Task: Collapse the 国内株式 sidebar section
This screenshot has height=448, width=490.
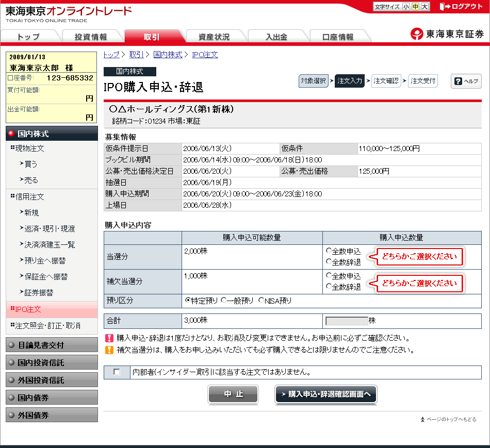Action: point(52,134)
